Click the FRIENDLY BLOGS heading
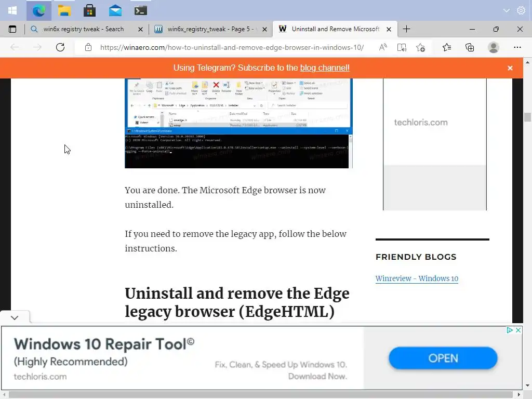This screenshot has height=399, width=532. [416, 257]
